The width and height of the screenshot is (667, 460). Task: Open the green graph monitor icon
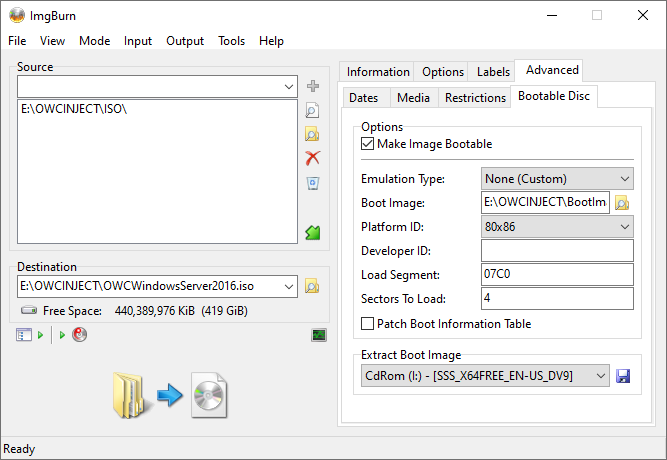tap(319, 335)
